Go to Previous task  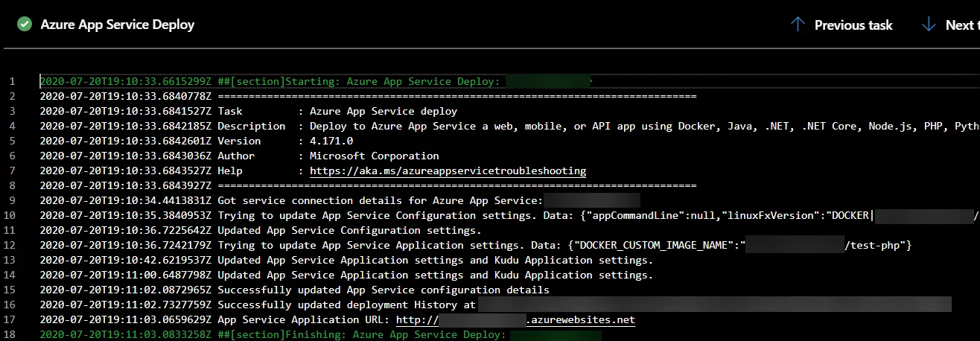[853, 25]
